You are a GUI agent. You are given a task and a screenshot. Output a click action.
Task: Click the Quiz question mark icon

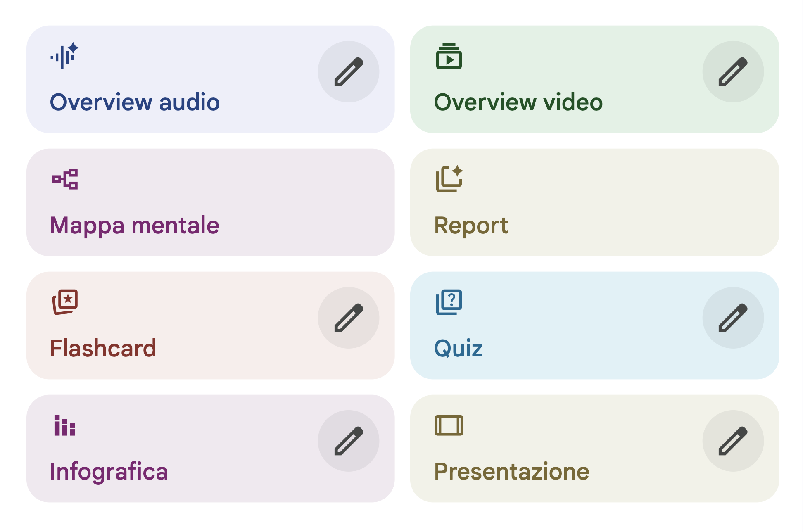tap(449, 302)
